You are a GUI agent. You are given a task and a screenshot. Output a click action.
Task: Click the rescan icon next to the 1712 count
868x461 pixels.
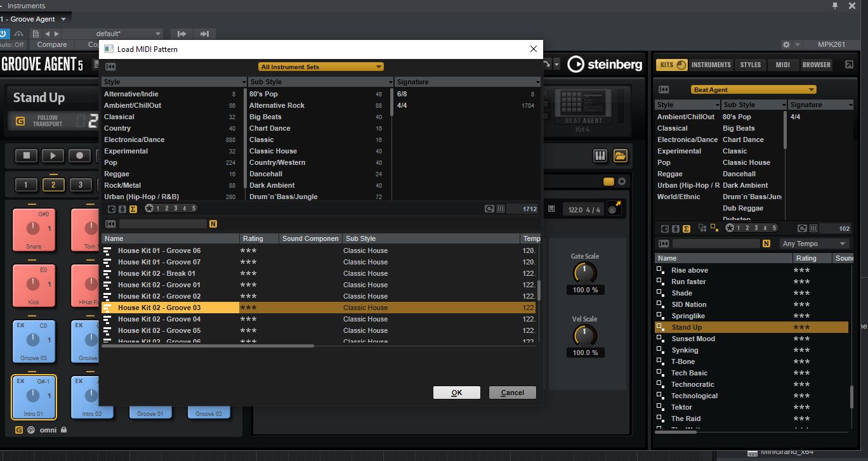click(489, 209)
